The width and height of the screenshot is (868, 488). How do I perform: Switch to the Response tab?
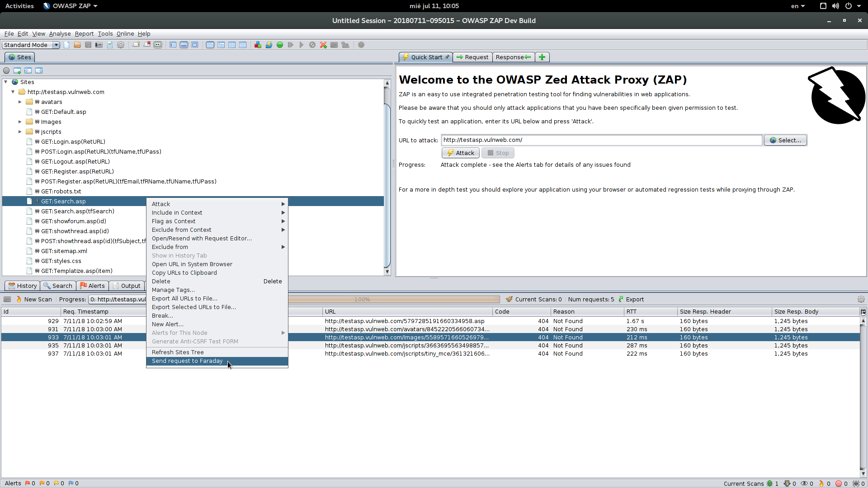click(x=513, y=57)
